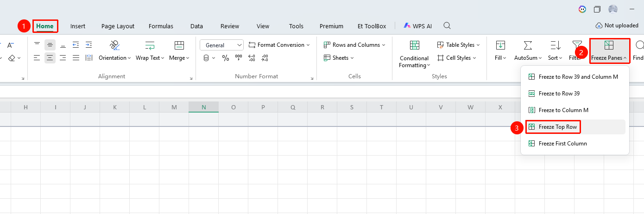Open the Wrap Text dropdown

point(150,51)
